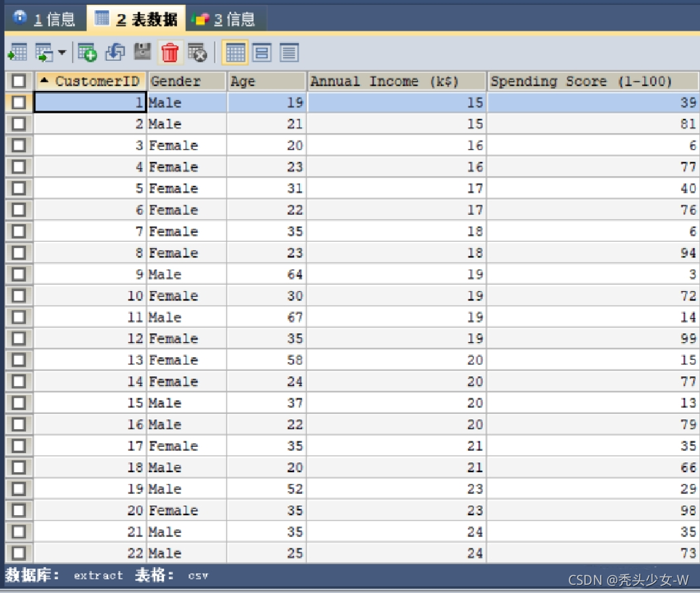Check the checkbox for CustomerID 5 row
This screenshot has width=700, height=593.
coord(18,189)
